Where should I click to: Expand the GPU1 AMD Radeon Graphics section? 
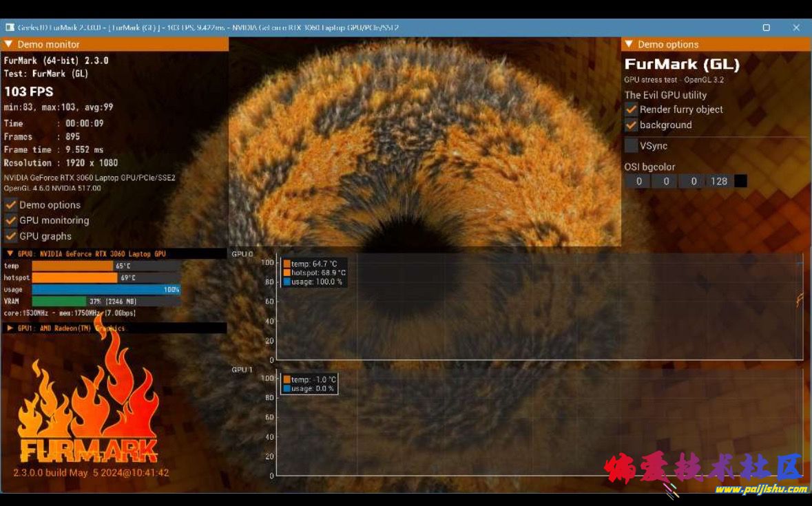(x=10, y=328)
